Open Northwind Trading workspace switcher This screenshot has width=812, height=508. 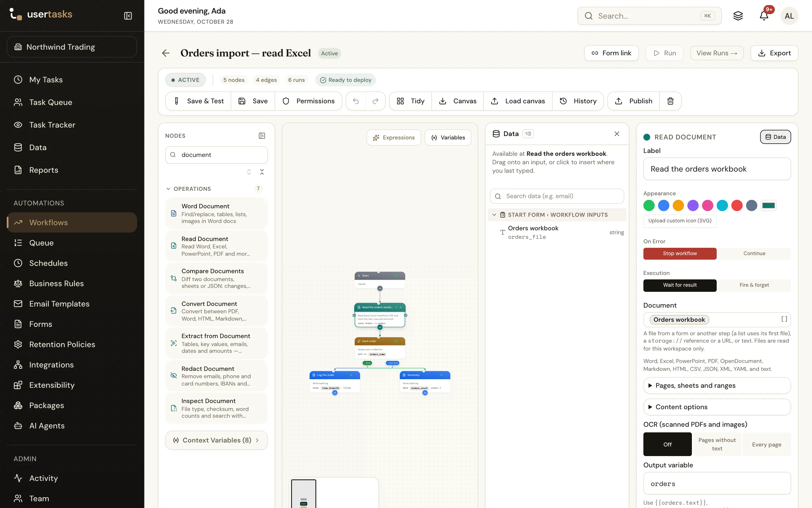[72, 47]
